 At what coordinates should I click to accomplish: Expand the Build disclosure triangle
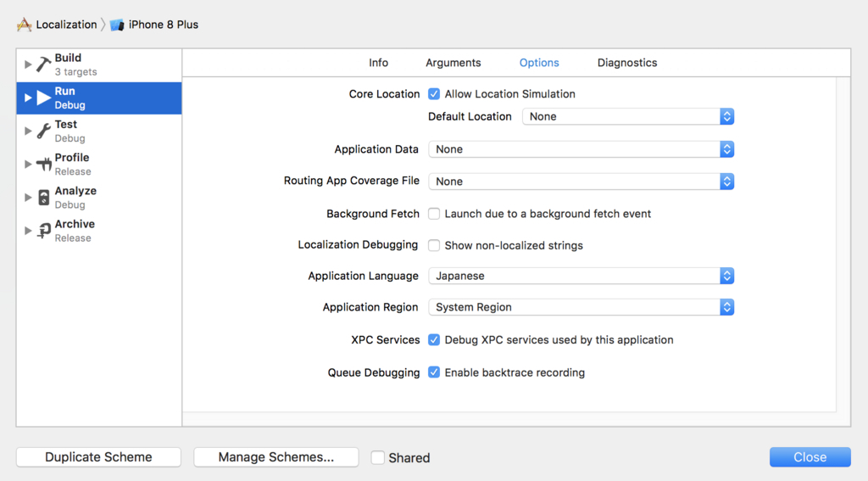pyautogui.click(x=28, y=64)
